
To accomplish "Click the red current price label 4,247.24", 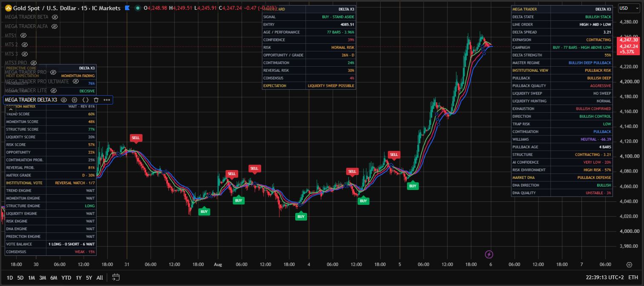I will 629,46.
